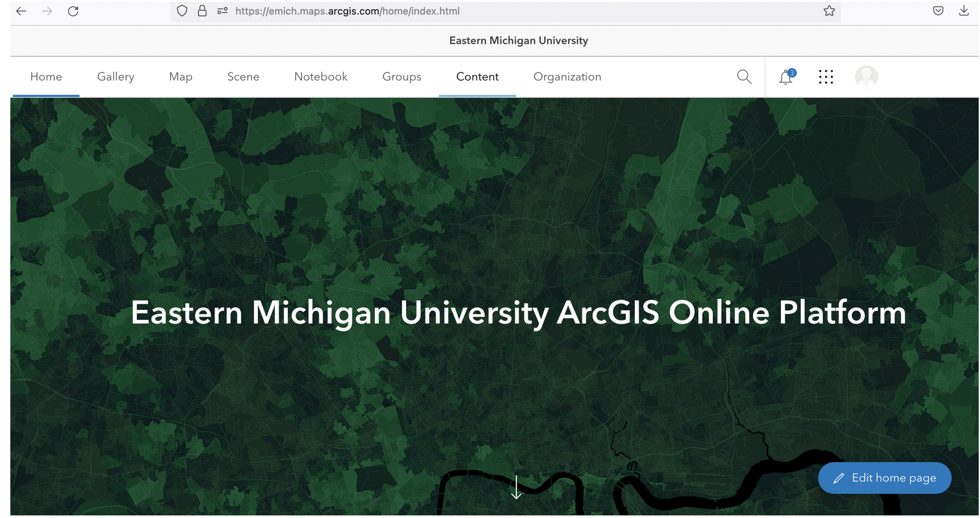This screenshot has width=980, height=518.
Task: Open the Pocket save icon
Action: pos(938,11)
